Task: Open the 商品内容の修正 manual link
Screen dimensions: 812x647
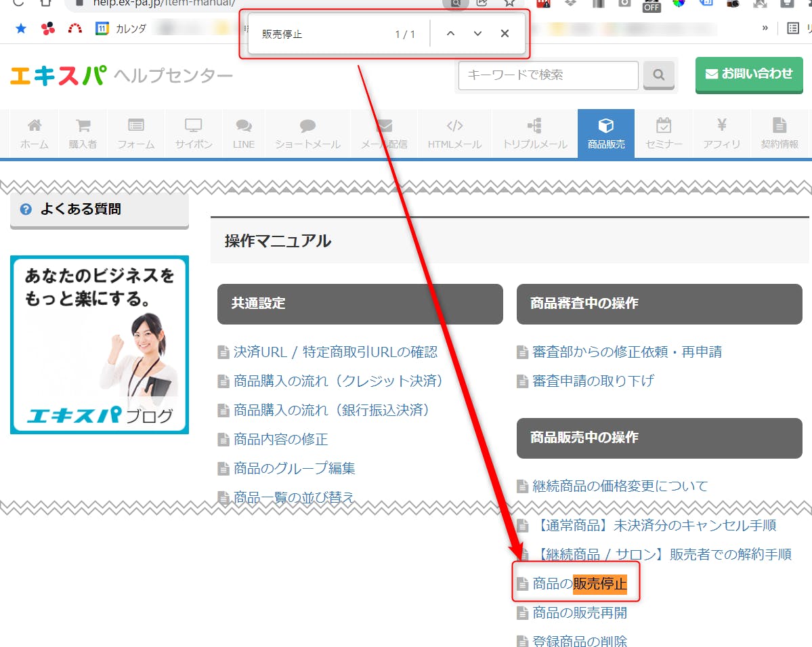Action: pos(280,439)
